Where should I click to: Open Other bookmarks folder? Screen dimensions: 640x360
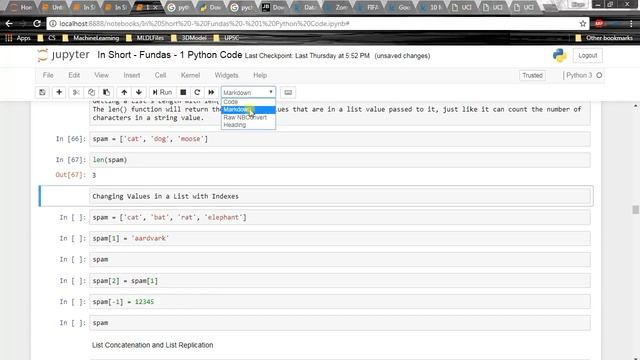coord(604,38)
